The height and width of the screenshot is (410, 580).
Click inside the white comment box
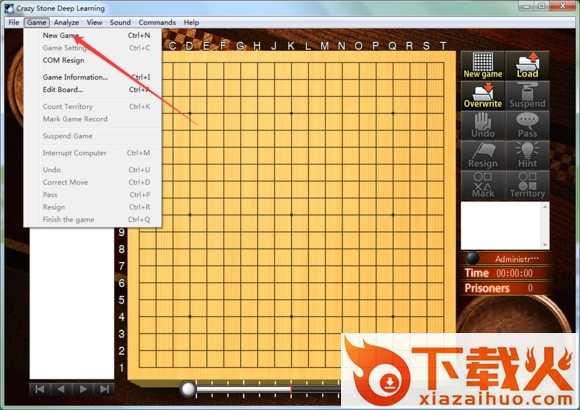tap(501, 226)
